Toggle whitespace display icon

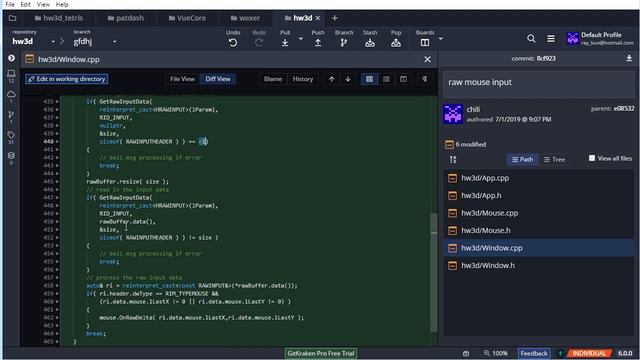click(424, 79)
